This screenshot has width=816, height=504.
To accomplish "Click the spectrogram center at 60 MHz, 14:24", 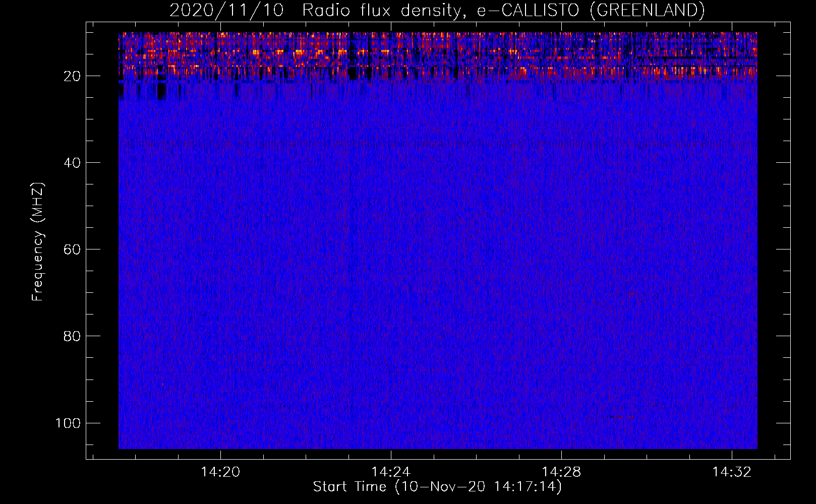I will pos(391,249).
